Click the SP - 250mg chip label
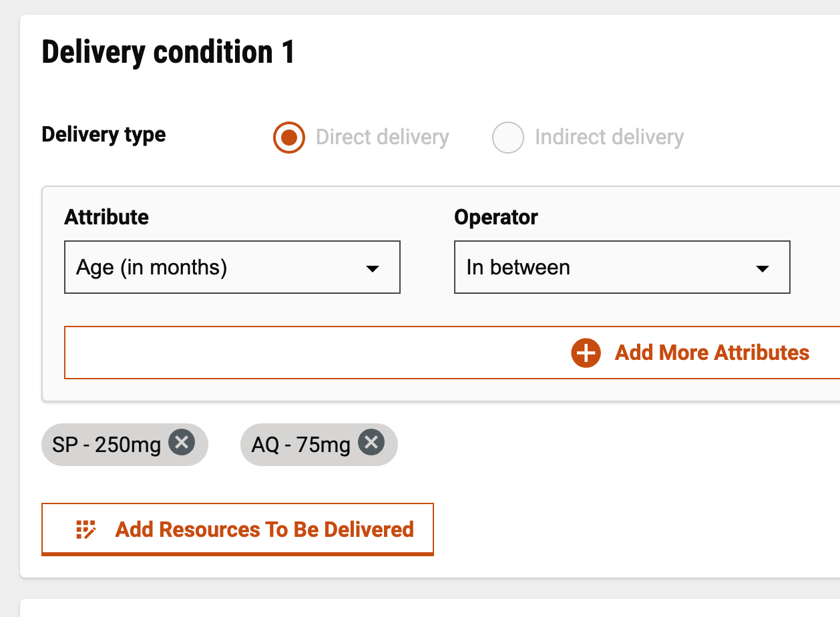This screenshot has width=840, height=617. click(x=106, y=445)
